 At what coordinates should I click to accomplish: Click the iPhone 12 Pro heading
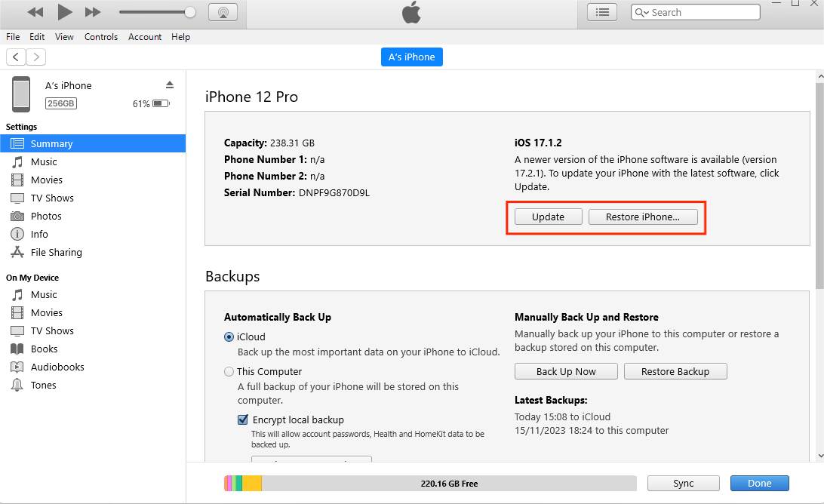point(251,97)
